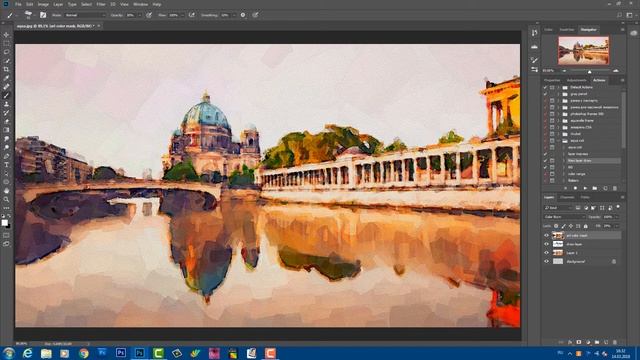640x360 pixels.
Task: Open the brush settings panel toggle
Action: pyautogui.click(x=43, y=15)
